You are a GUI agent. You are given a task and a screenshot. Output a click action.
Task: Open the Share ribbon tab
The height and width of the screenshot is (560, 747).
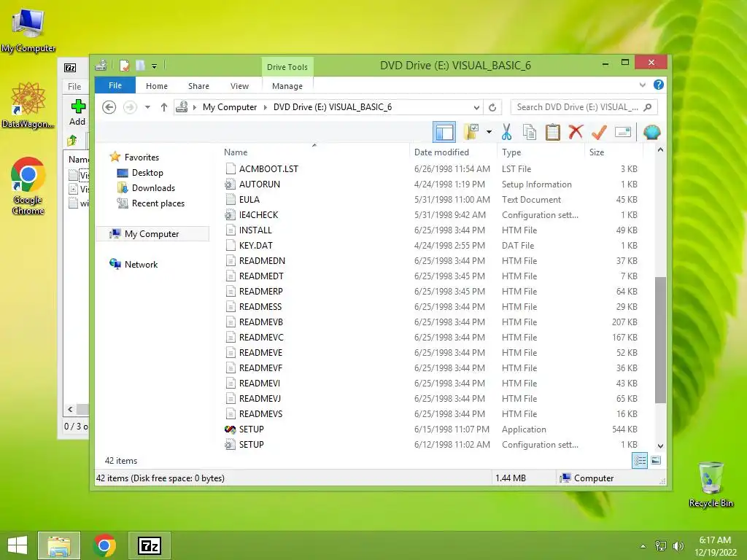click(198, 86)
